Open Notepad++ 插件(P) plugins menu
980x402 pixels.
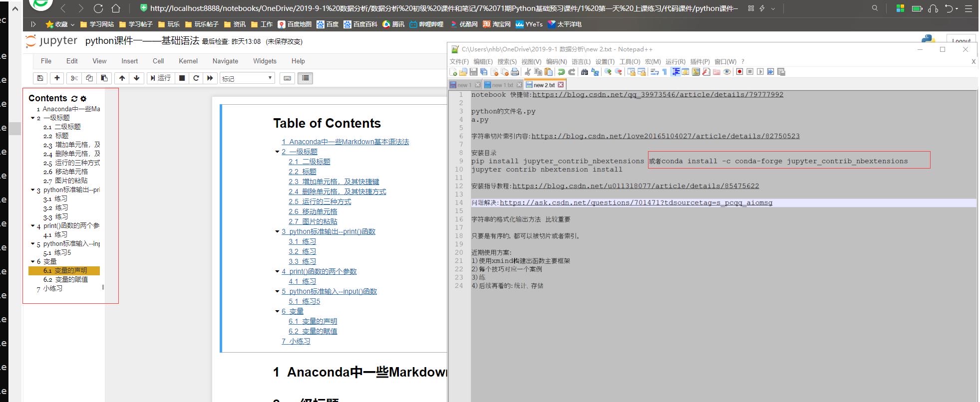point(699,61)
